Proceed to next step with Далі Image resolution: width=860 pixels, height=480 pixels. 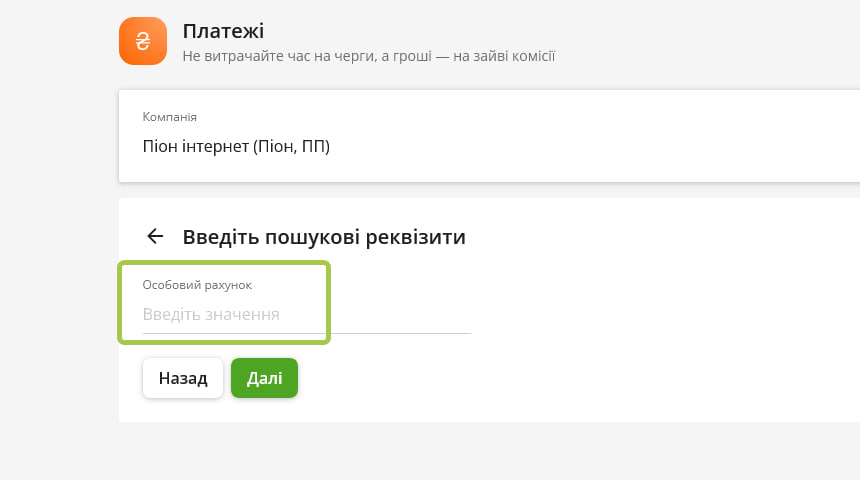click(x=264, y=378)
